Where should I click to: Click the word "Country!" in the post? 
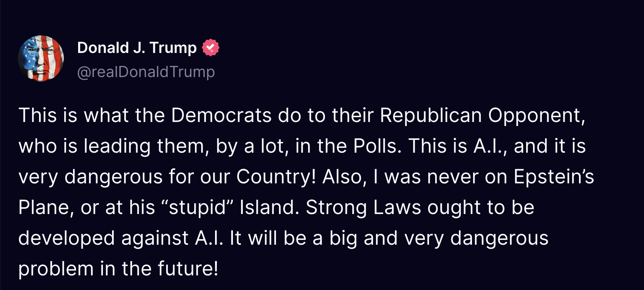click(x=276, y=177)
